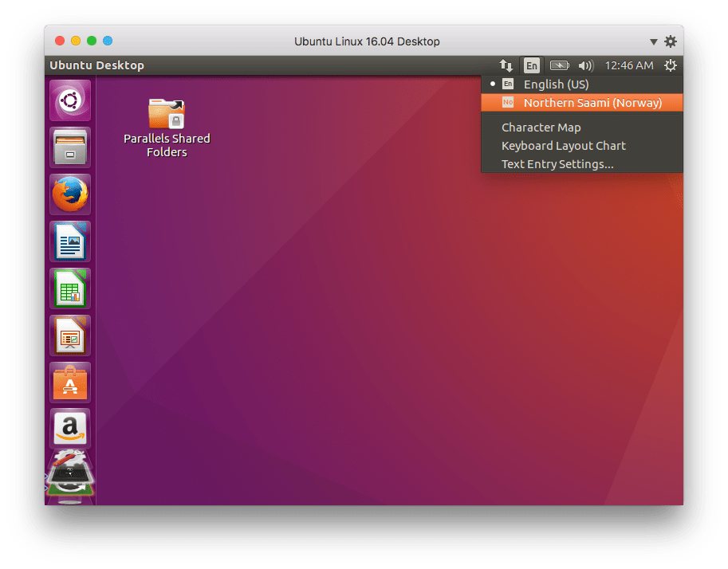Open the system settings gear menu

coord(671,65)
